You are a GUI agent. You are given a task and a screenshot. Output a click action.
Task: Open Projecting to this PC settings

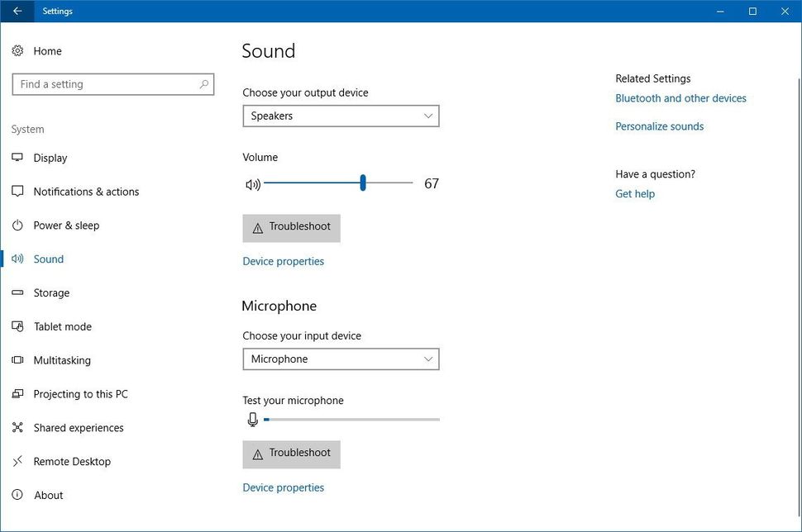[79, 394]
